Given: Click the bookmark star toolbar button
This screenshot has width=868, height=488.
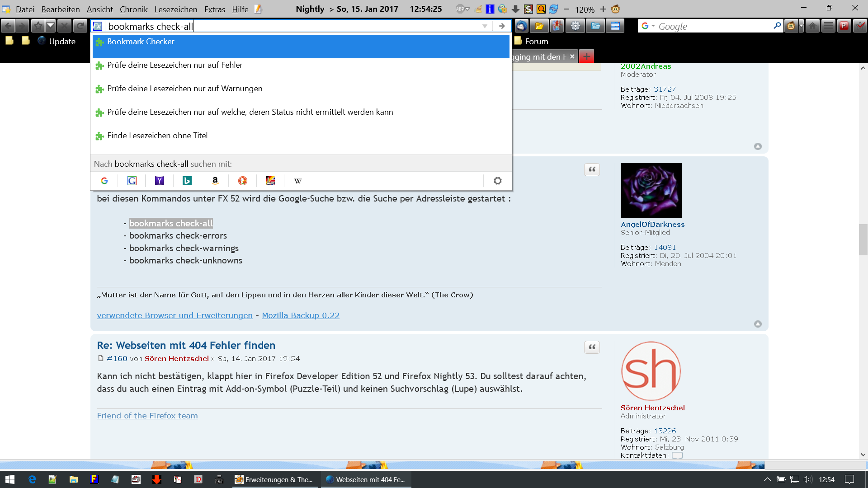Looking at the screenshot, I should pyautogui.click(x=38, y=26).
